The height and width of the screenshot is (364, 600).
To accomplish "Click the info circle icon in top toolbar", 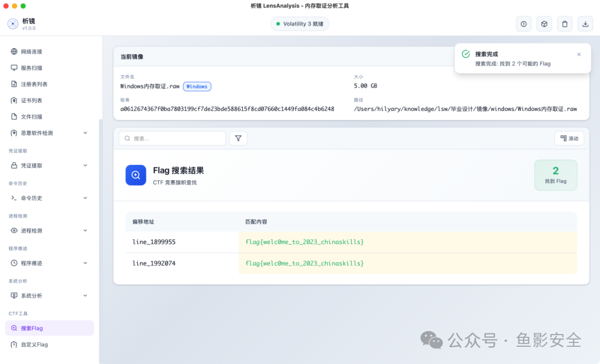I will point(523,24).
